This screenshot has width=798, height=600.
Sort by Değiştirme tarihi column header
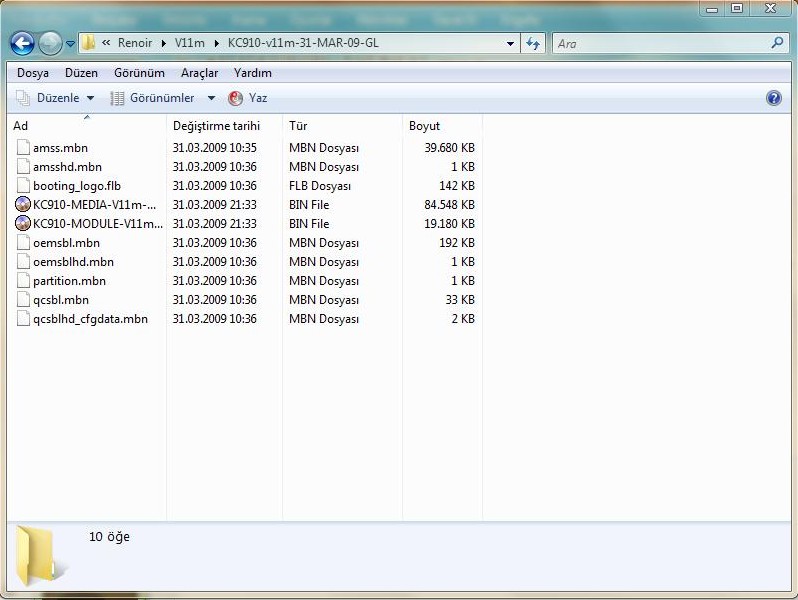(x=216, y=126)
